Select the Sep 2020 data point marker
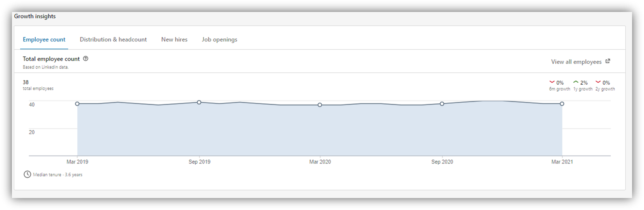Viewport: 644px width, 210px height. (x=442, y=104)
